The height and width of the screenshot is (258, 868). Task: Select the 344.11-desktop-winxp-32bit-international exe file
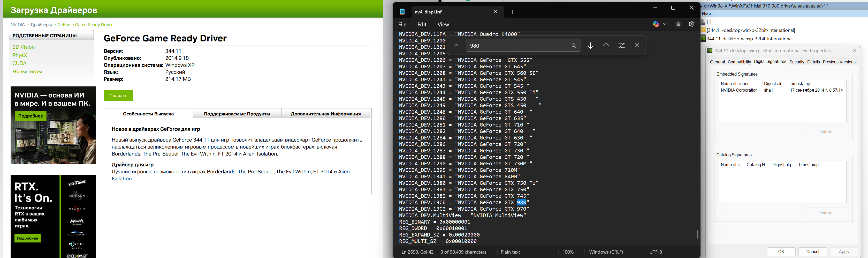pos(749,39)
